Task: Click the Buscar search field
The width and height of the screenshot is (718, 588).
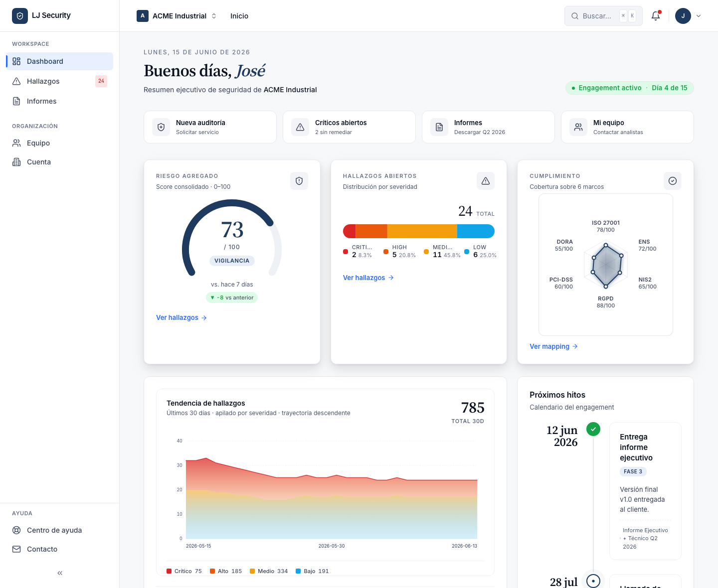Action: (x=603, y=16)
